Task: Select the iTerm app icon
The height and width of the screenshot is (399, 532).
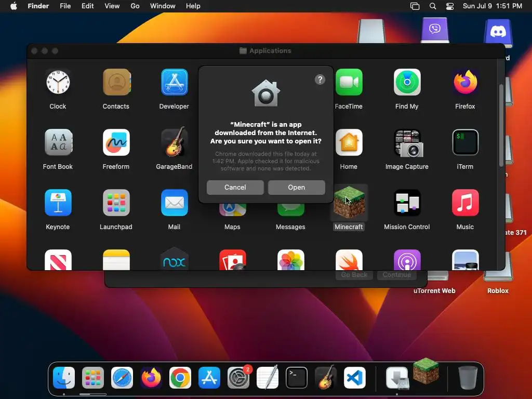Action: pos(465,142)
